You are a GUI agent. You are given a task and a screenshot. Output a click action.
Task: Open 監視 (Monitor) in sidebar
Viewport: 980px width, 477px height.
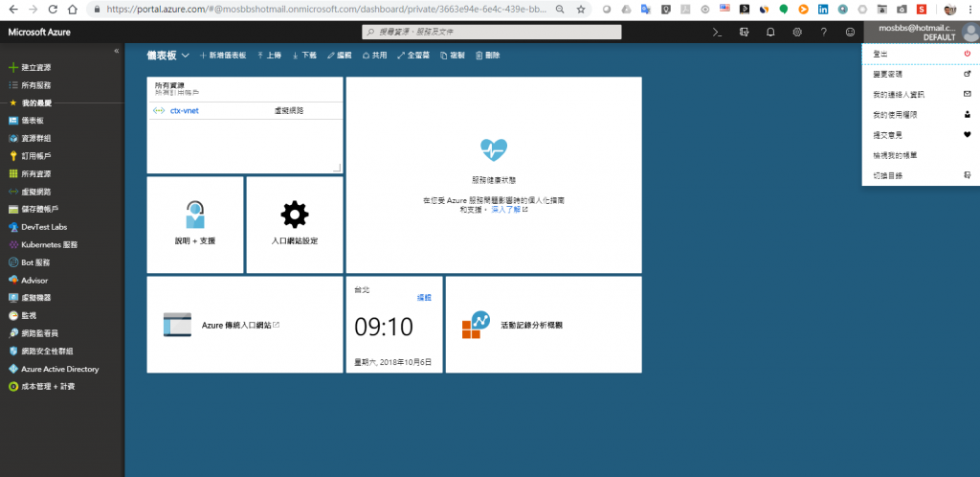point(29,316)
